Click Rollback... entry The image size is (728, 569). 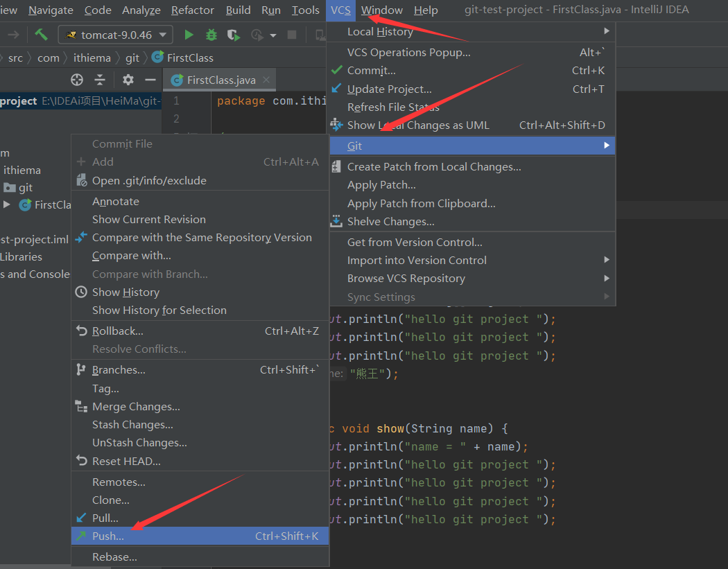coord(200,331)
